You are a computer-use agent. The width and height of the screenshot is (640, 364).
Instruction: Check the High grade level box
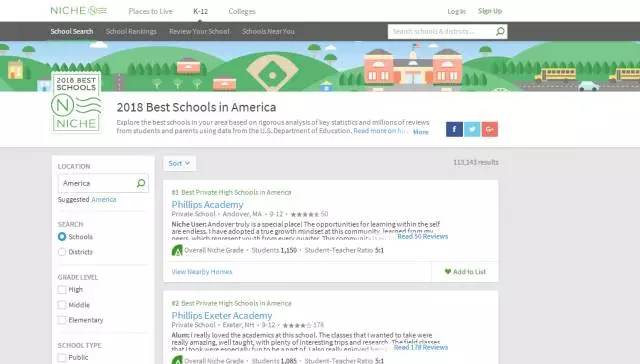tap(62, 290)
